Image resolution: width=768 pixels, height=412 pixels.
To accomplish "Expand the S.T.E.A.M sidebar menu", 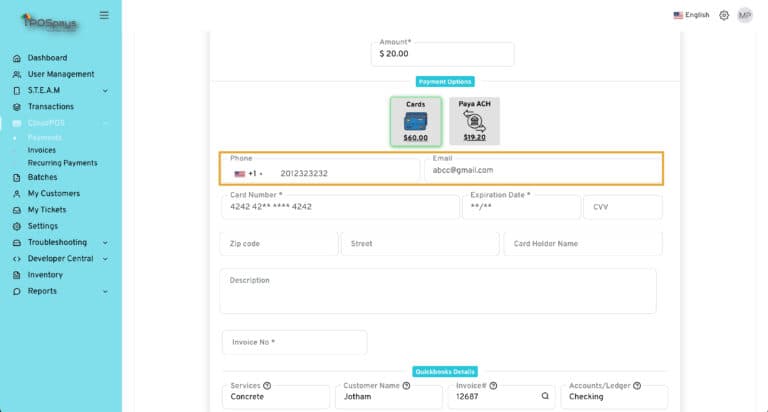I will coord(105,91).
